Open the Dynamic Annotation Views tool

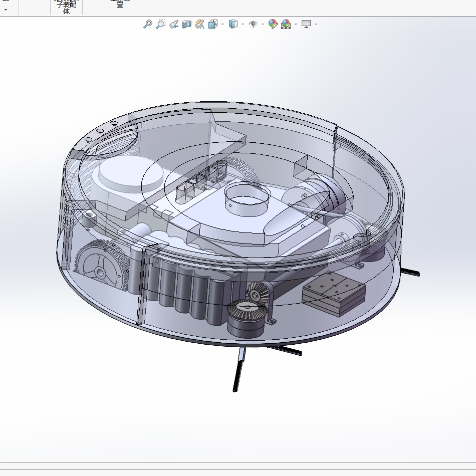coord(199,24)
